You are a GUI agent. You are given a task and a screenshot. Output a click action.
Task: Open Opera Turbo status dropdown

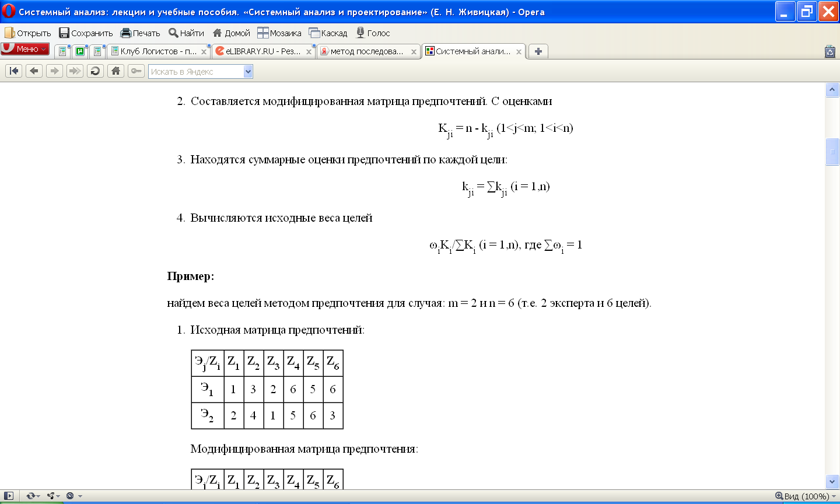pos(74,496)
